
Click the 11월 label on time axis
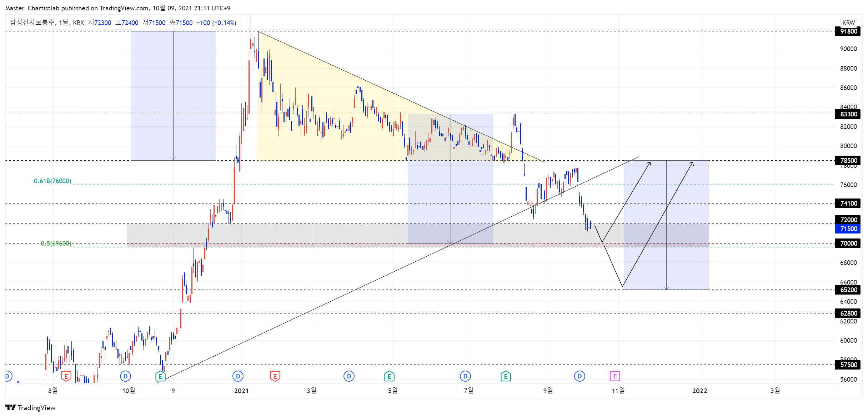(618, 391)
